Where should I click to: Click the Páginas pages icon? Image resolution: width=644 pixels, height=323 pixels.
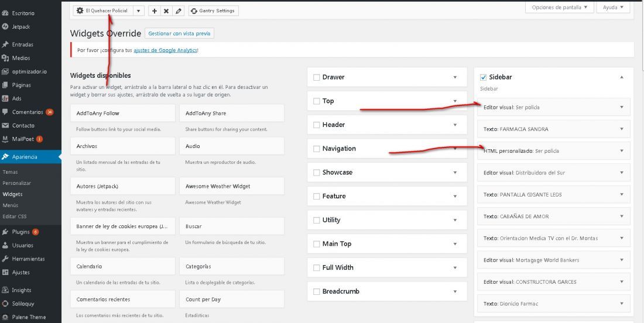tap(5, 85)
